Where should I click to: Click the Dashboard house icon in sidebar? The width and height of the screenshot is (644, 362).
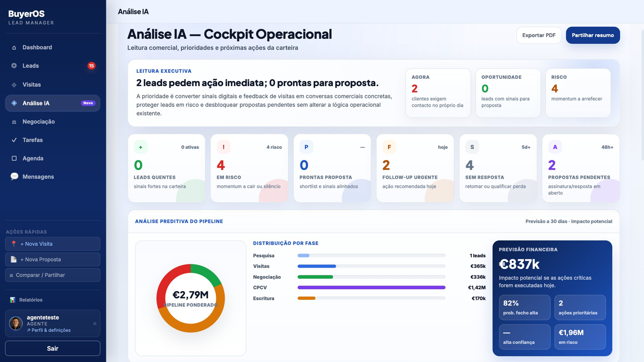14,47
